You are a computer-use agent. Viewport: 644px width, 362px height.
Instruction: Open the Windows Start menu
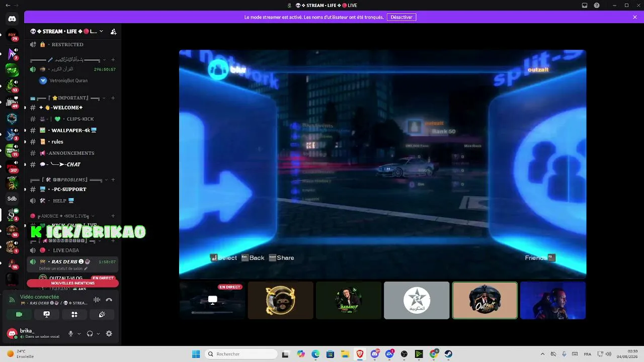tap(196, 354)
